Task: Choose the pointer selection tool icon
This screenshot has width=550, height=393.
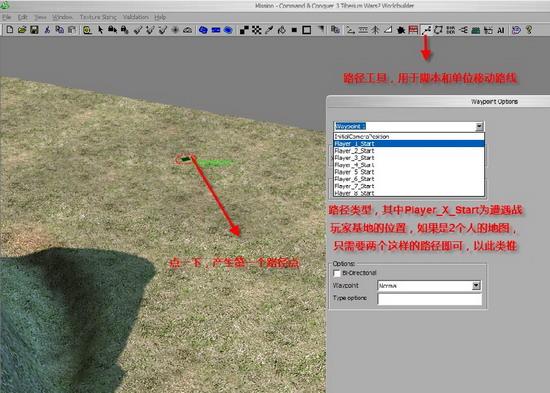Action: coord(100,30)
